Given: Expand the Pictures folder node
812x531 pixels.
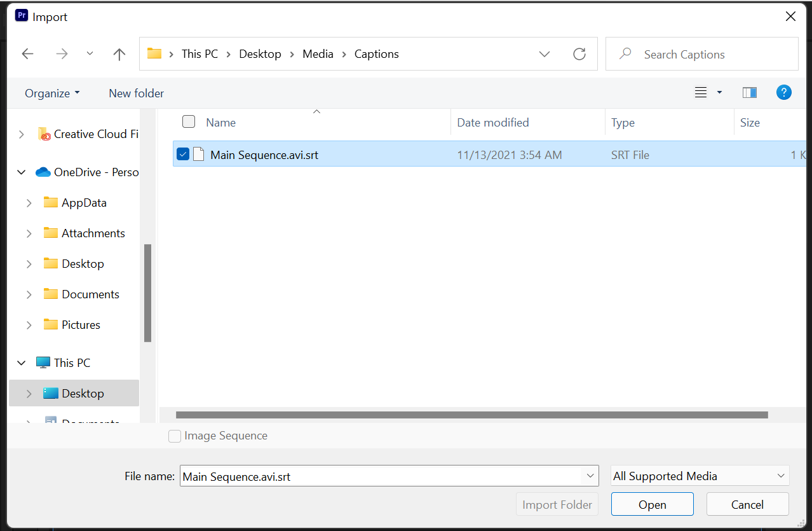Looking at the screenshot, I should [29, 325].
